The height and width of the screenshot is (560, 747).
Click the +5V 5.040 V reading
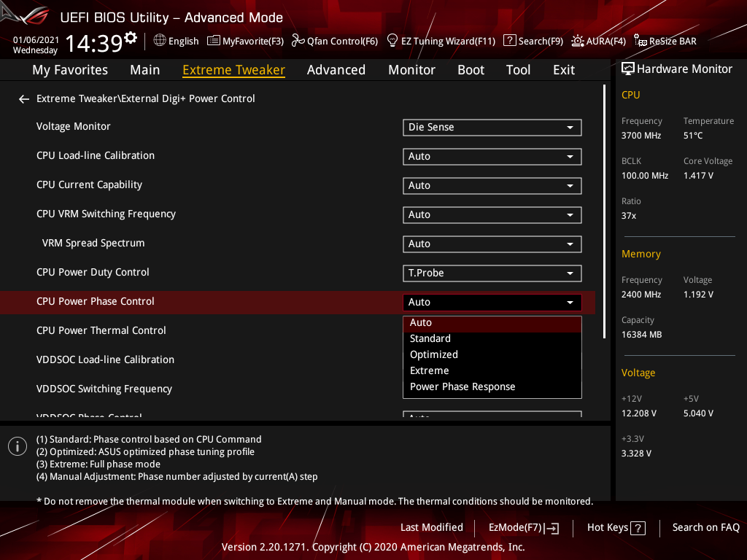pos(698,414)
